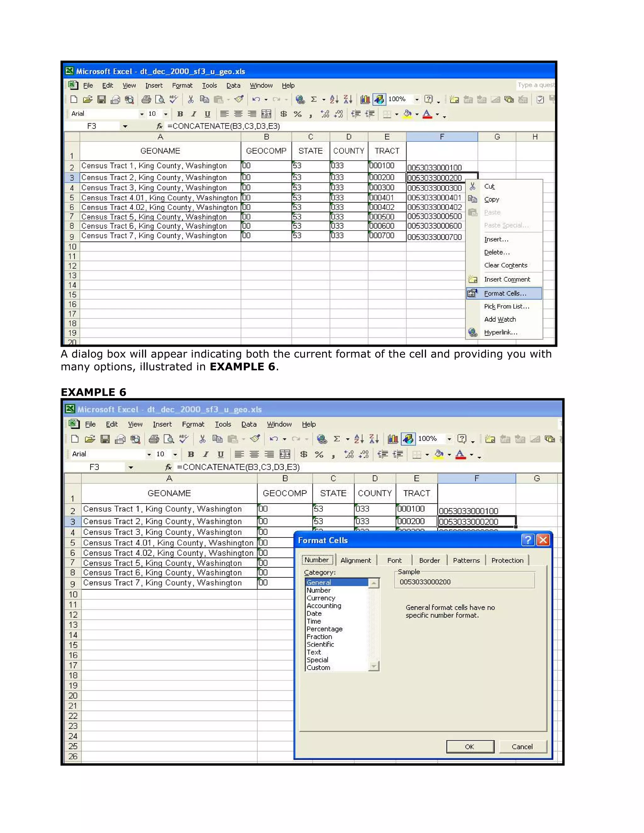This screenshot has height=833, width=644.
Task: Toggle Drawing toolbar button in context-menu Excel window
Action: 379,100
